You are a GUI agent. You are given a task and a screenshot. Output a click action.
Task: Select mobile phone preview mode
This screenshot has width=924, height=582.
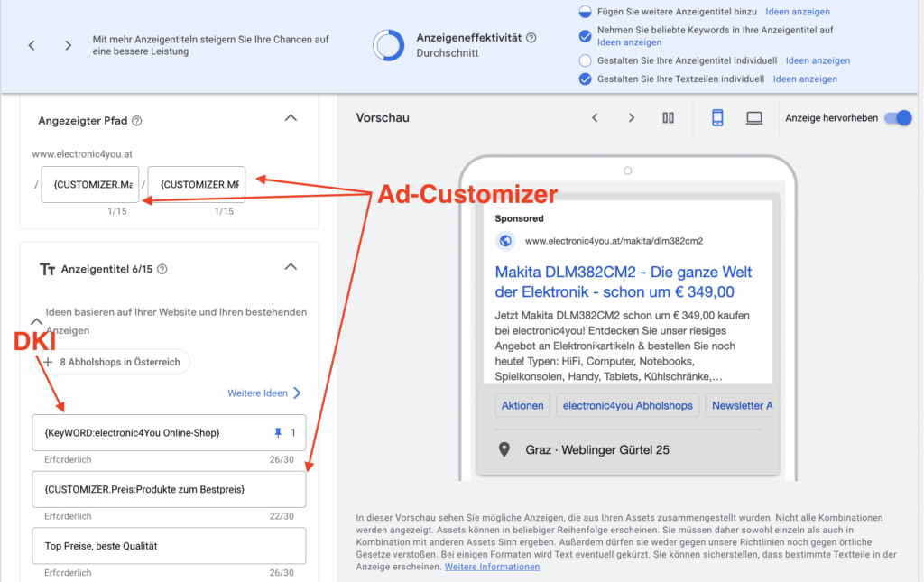717,117
